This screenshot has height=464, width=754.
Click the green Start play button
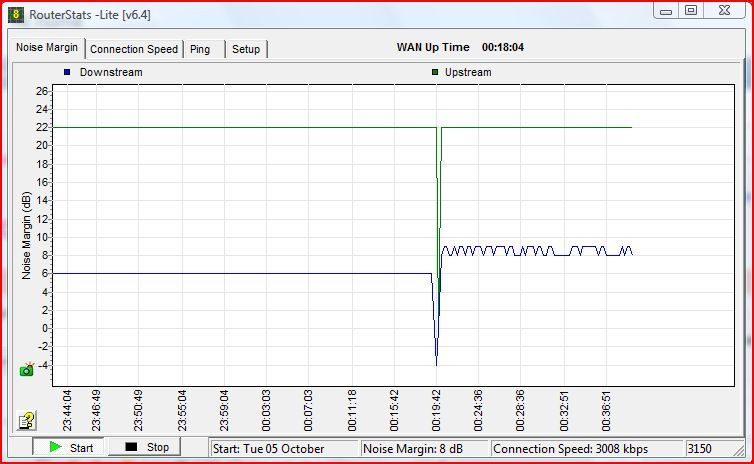[x=68, y=447]
